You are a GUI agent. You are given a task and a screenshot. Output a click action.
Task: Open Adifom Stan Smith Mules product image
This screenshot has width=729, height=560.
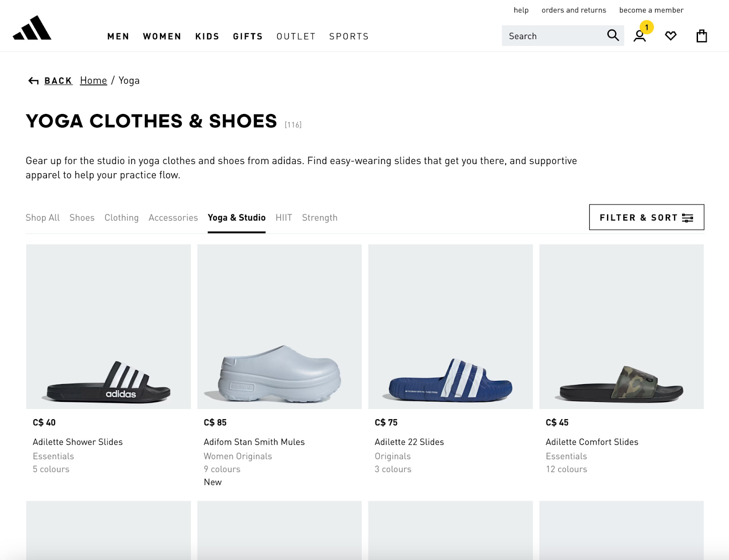pyautogui.click(x=279, y=327)
